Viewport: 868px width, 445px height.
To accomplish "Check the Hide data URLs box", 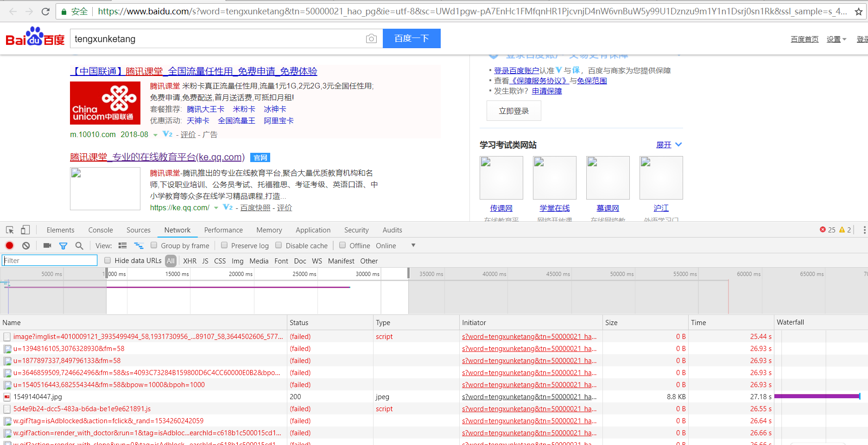I will pos(108,260).
